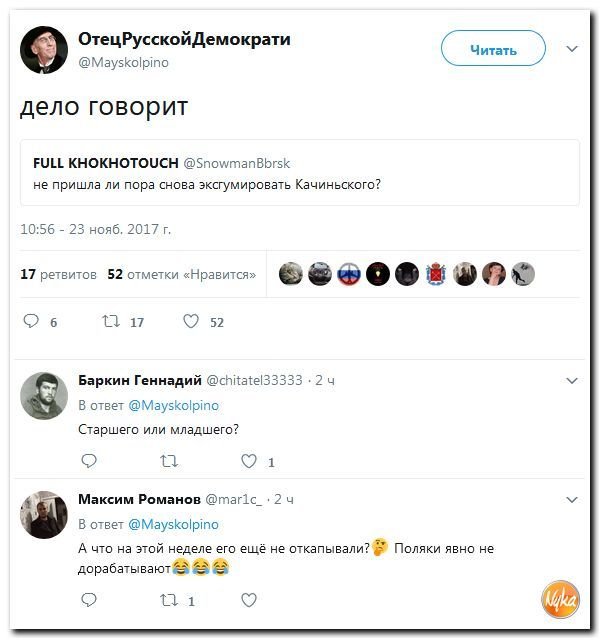The width and height of the screenshot is (601, 640).
Task: Expand the main tweet options chevron
Action: (x=572, y=49)
